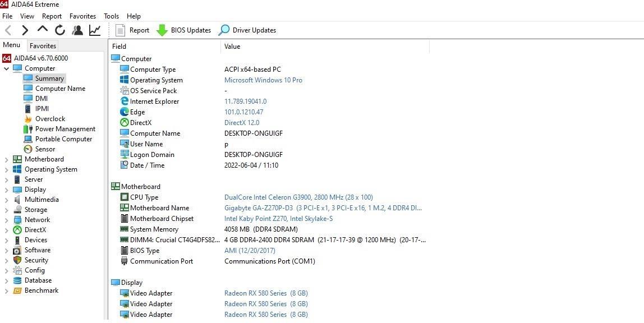Click the DirectX Xbox icon in the tree

click(x=17, y=230)
